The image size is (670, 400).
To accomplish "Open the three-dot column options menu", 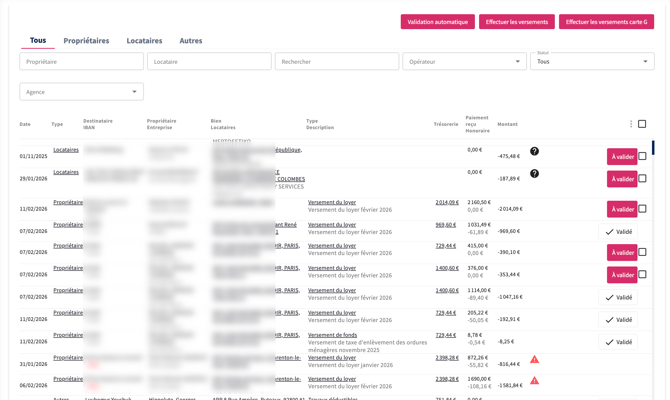I will (631, 124).
